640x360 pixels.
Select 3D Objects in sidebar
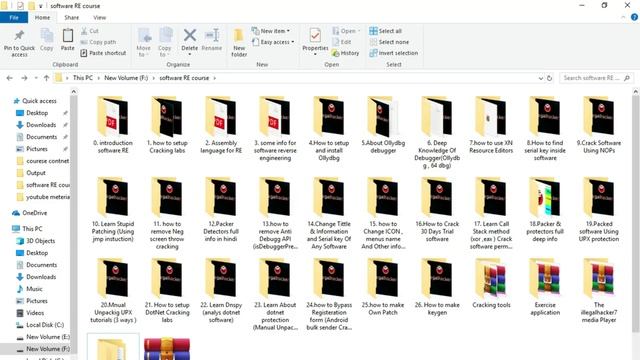pyautogui.click(x=40, y=241)
